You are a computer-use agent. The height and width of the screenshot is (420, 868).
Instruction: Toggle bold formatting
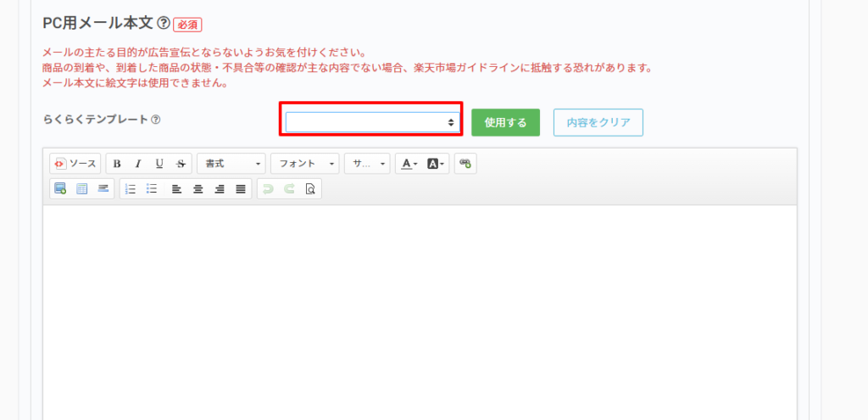point(117,164)
